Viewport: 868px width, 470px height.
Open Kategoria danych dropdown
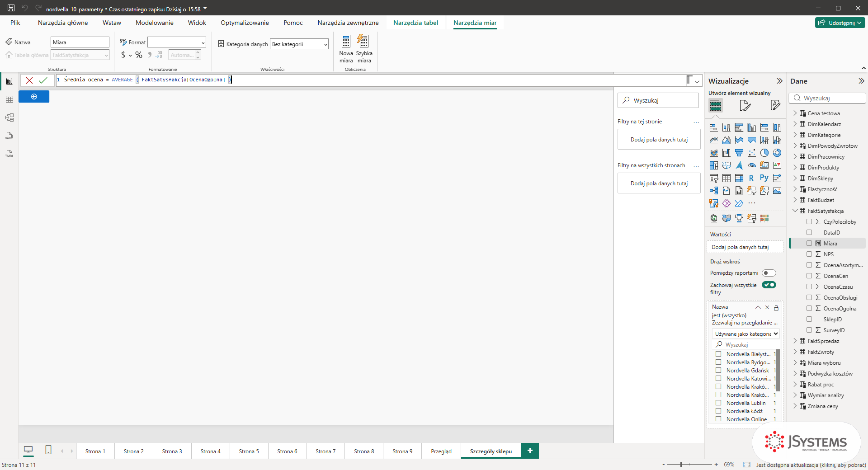[299, 44]
